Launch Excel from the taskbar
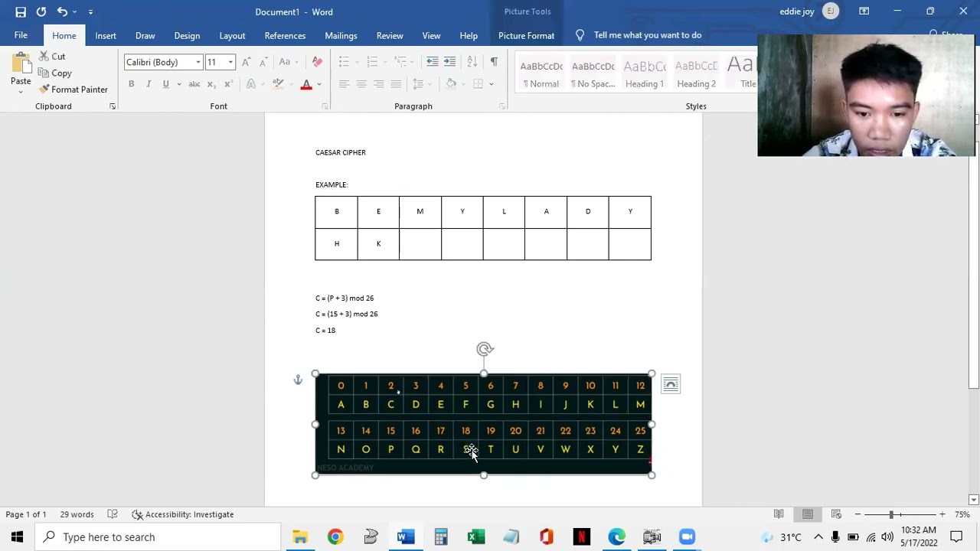The width and height of the screenshot is (980, 551). coord(476,537)
